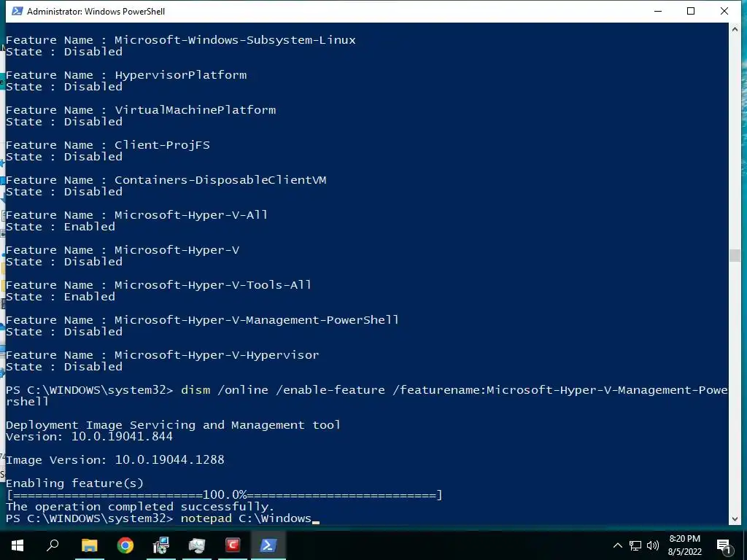Maximize the PowerShell window
The width and height of the screenshot is (747, 560).
(x=691, y=11)
